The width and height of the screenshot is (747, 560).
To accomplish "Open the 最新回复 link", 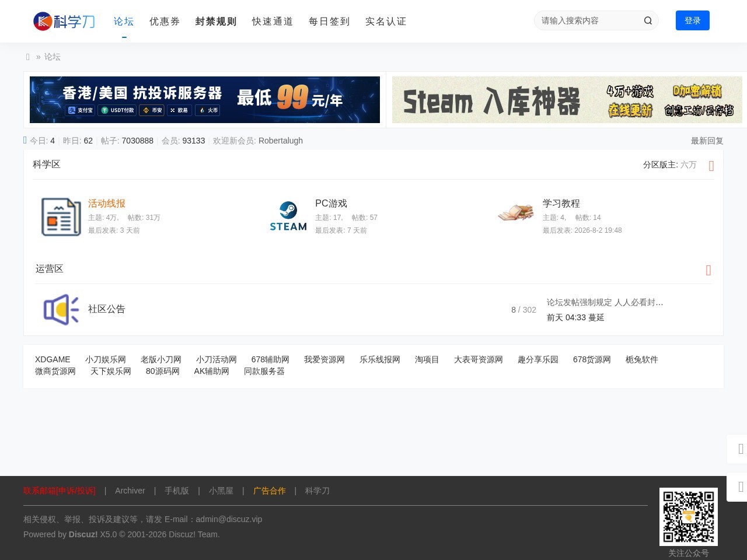I will 707,141.
